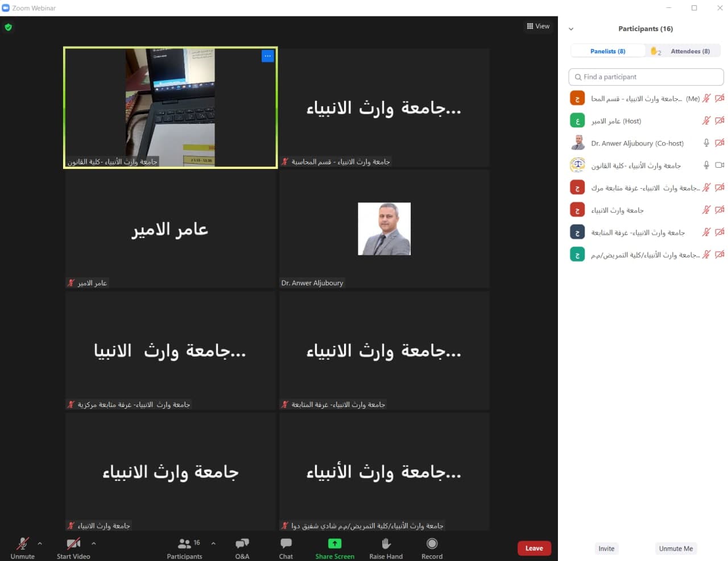
Task: Click the red Leave button
Action: 534,548
